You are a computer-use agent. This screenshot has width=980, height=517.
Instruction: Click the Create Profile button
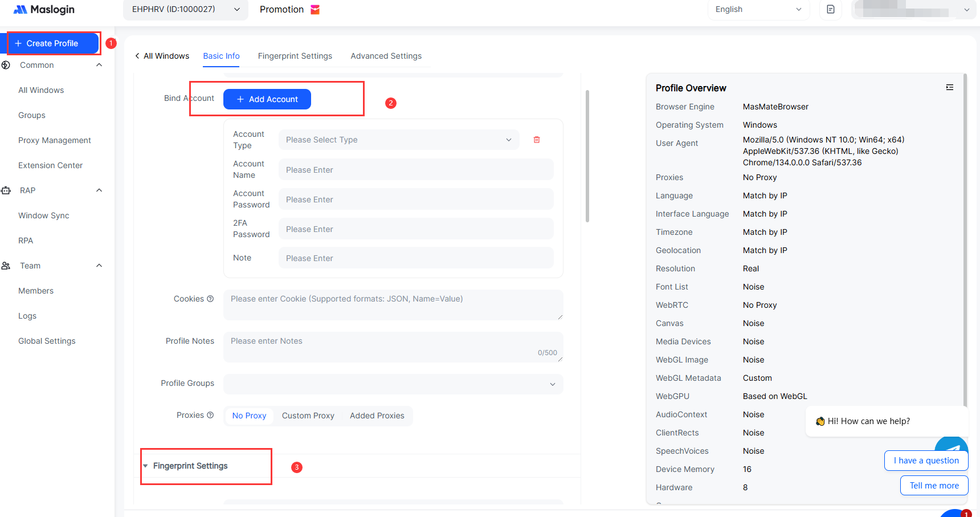click(x=53, y=43)
